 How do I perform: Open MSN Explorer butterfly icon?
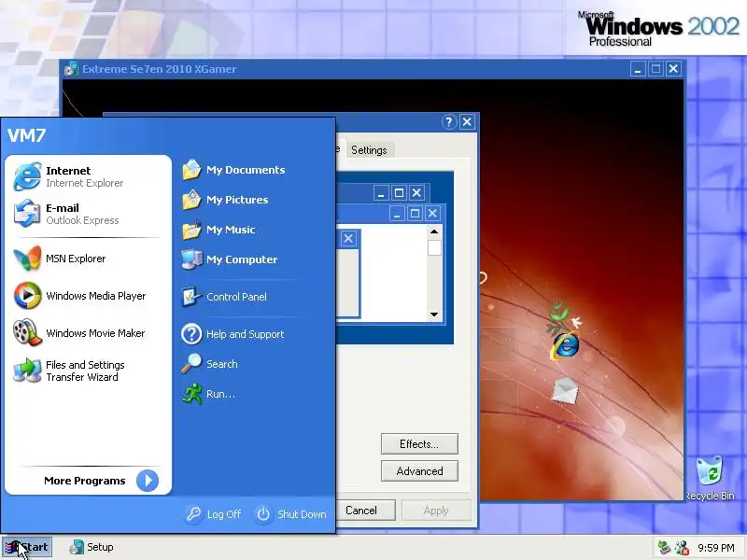click(x=27, y=259)
